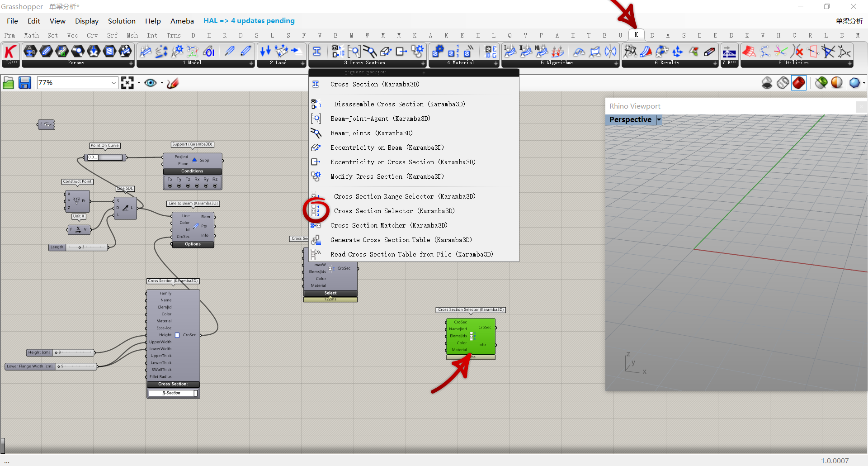Toggle the Tx support condition radio button
The image size is (868, 466).
point(170,186)
